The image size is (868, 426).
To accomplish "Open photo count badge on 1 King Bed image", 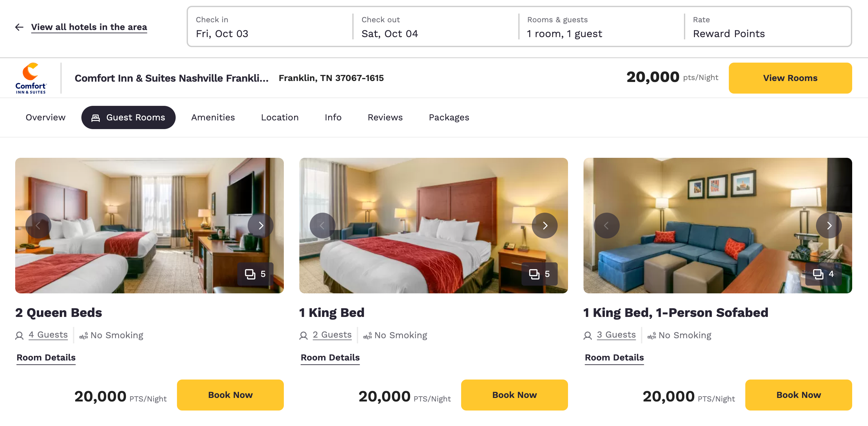I will [539, 274].
